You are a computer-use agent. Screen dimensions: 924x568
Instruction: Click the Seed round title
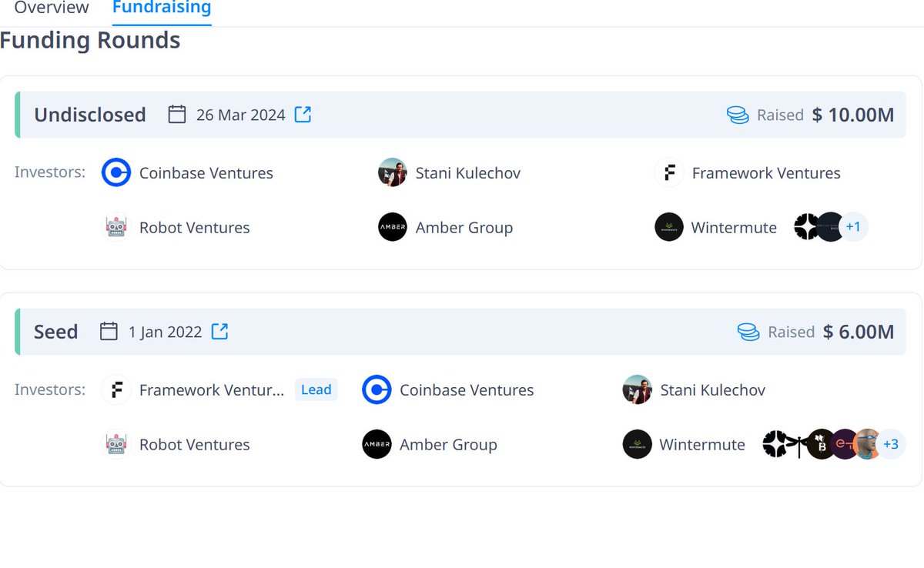point(56,332)
